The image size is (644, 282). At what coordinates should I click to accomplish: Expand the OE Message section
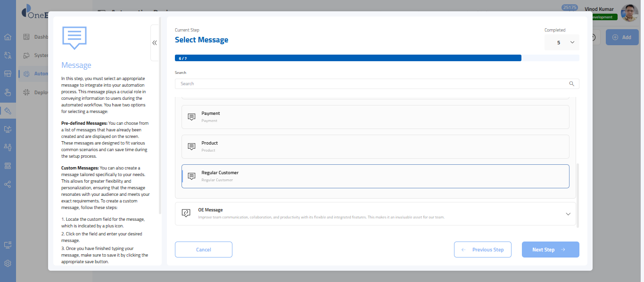568,214
